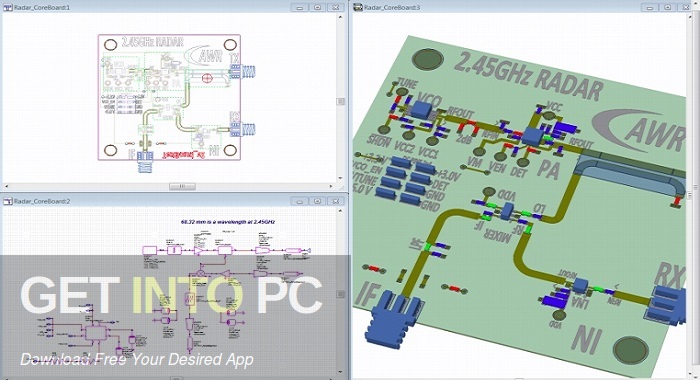700x380 pixels.
Task: Click scroll-down arrow in Radar_CoreBoard:1 window
Action: (x=341, y=178)
